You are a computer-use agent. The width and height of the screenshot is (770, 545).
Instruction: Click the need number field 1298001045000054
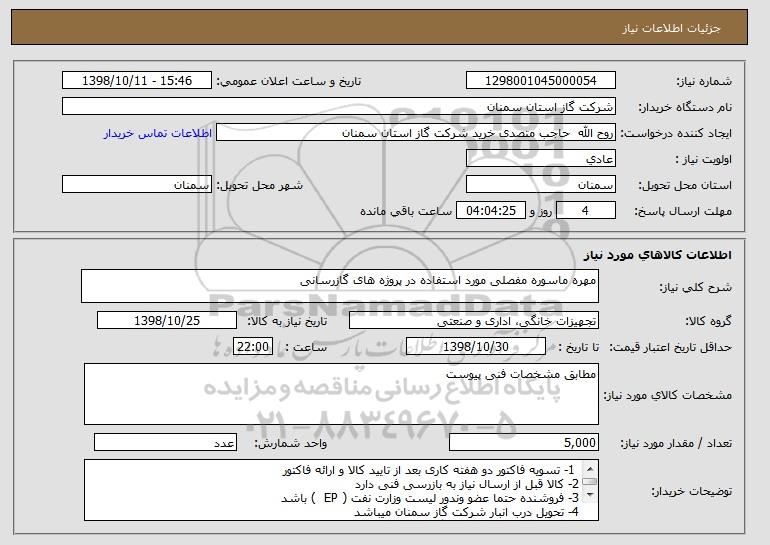[541, 81]
